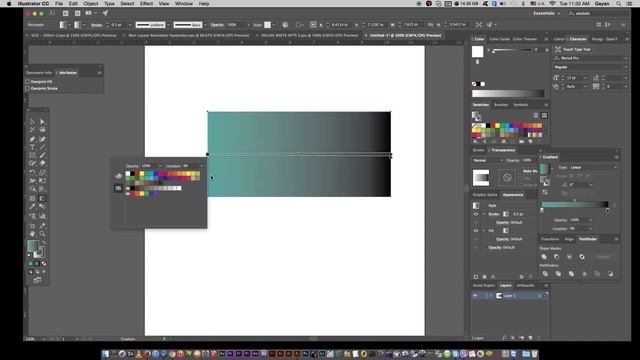Hide Stroke attribute eye in Appearance

(476, 214)
